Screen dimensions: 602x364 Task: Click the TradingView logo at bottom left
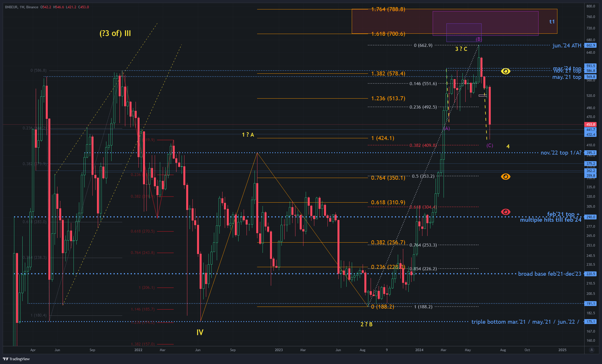[16, 359]
